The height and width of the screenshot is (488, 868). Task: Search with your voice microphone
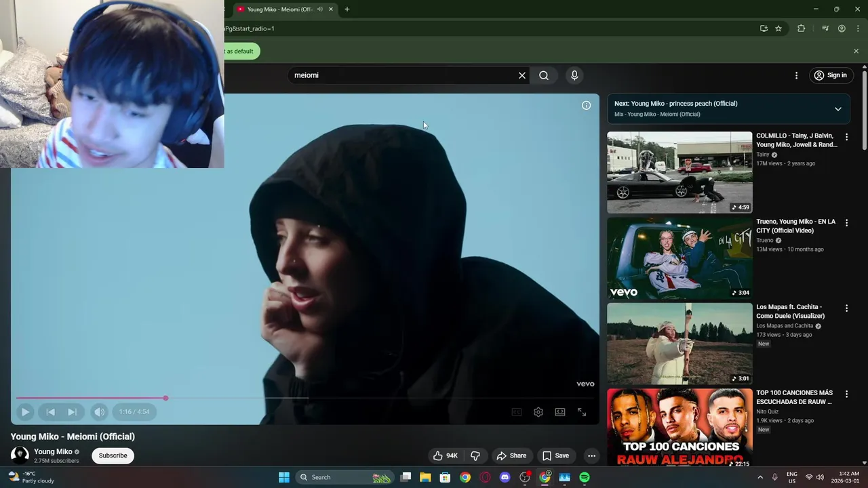coord(574,75)
